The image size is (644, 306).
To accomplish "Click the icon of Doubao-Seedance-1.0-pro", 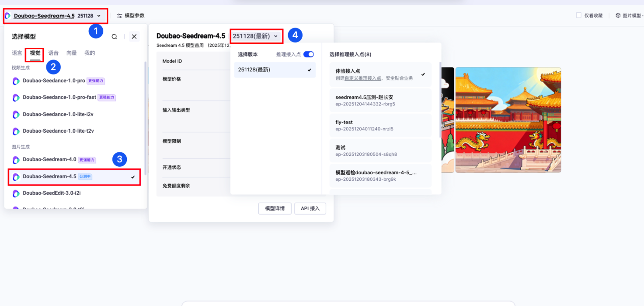I will tap(16, 81).
